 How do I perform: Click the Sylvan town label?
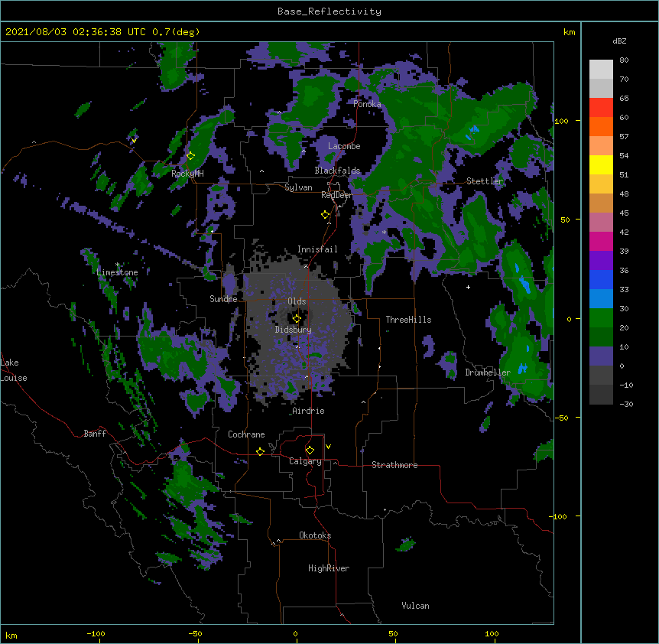pos(298,187)
